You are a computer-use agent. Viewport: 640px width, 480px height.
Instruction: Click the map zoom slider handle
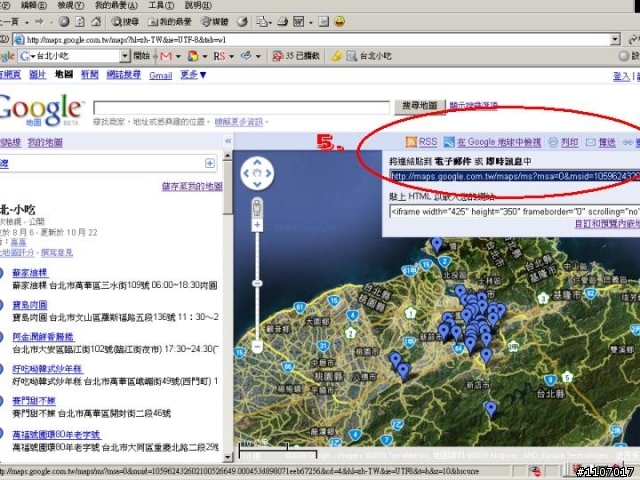tap(257, 283)
